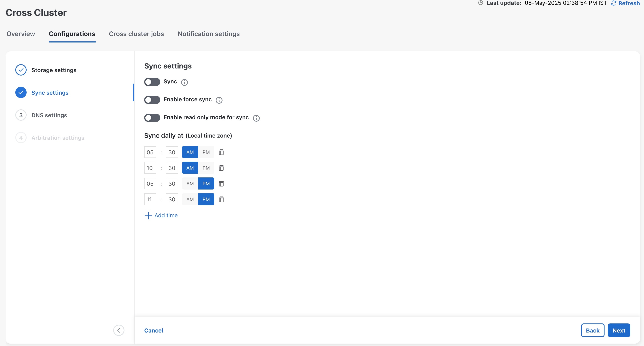Click the DNS settings step number 3
Image resolution: width=644 pixels, height=346 pixels.
(x=21, y=115)
